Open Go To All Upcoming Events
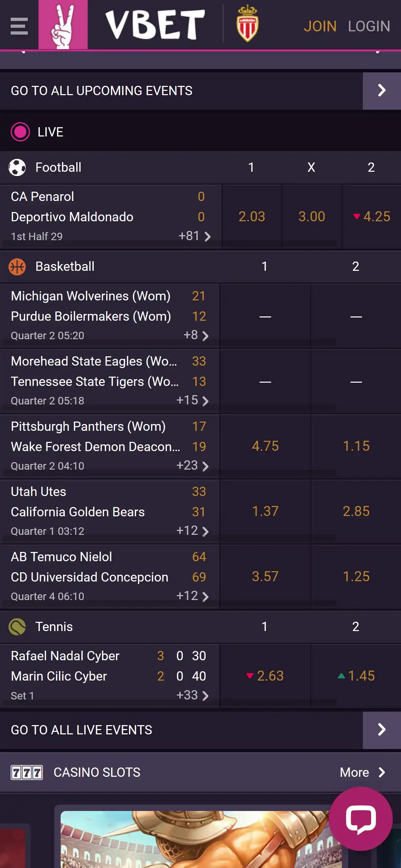The image size is (401, 868). pos(381,91)
